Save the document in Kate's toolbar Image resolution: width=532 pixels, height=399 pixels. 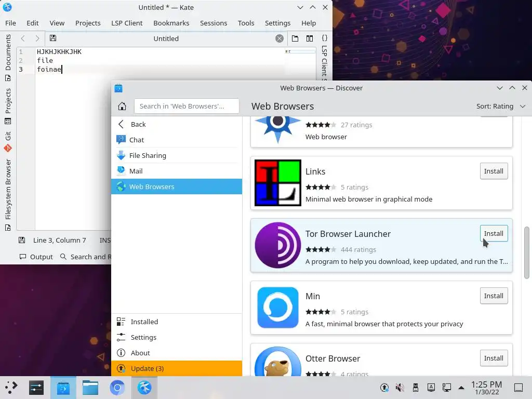pos(53,38)
